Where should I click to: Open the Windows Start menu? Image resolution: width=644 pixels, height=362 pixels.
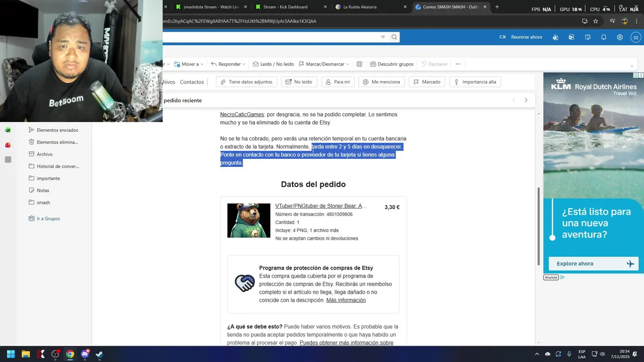[x=11, y=354]
